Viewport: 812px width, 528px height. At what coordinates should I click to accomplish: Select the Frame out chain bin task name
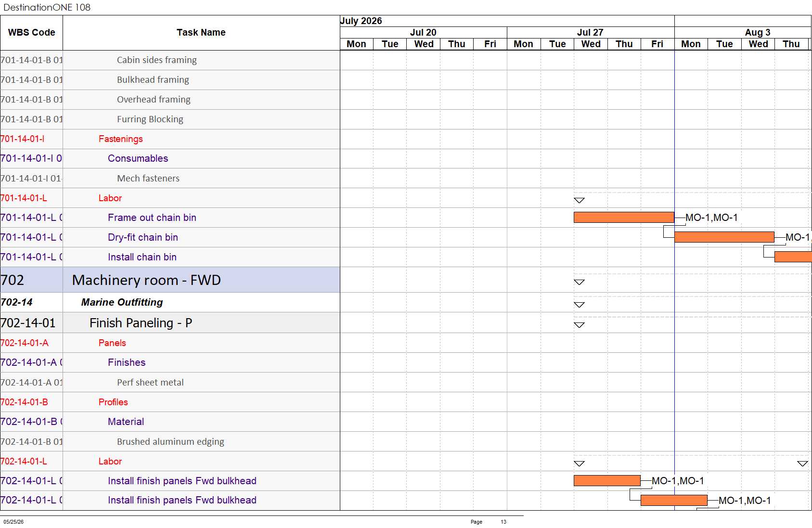(x=152, y=218)
